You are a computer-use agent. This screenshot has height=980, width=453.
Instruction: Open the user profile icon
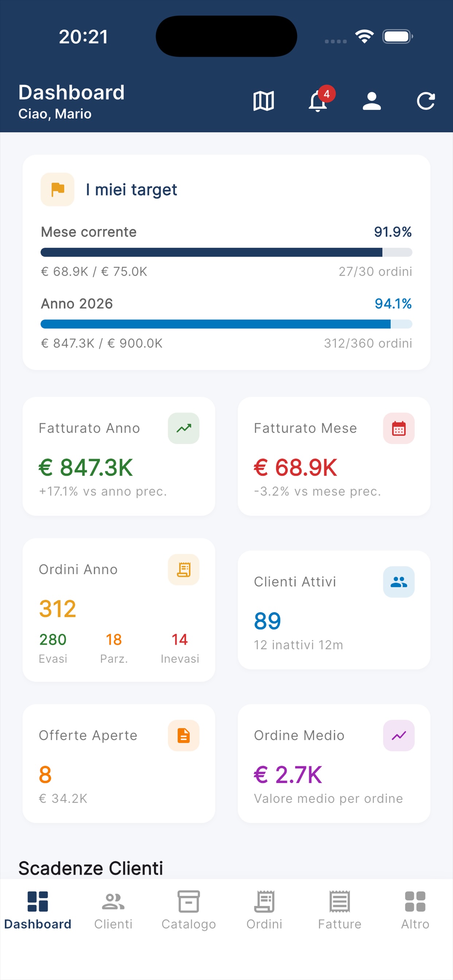372,101
